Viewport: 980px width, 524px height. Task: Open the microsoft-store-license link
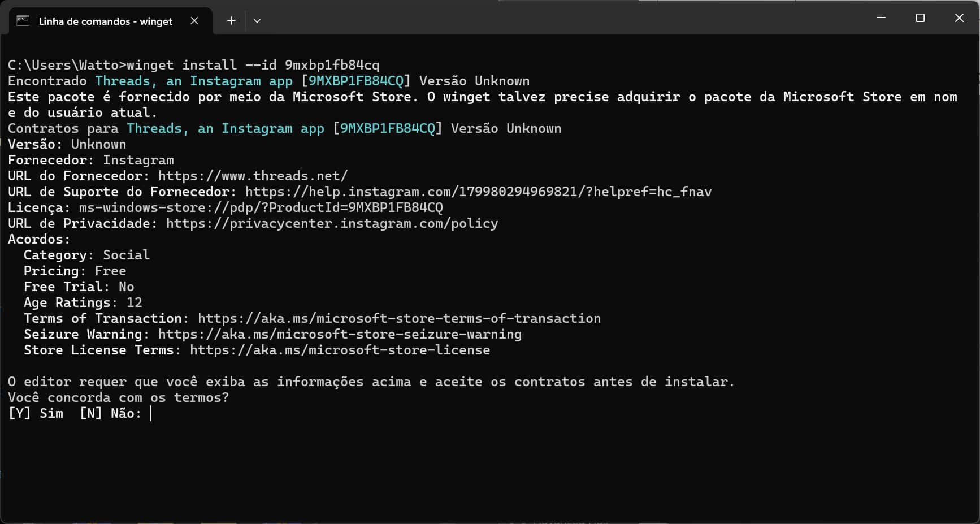[x=340, y=350]
